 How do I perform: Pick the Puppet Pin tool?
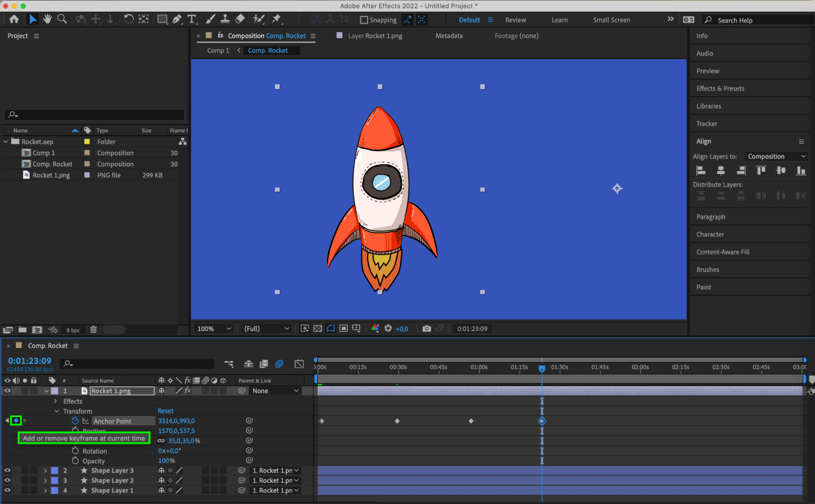coord(276,19)
